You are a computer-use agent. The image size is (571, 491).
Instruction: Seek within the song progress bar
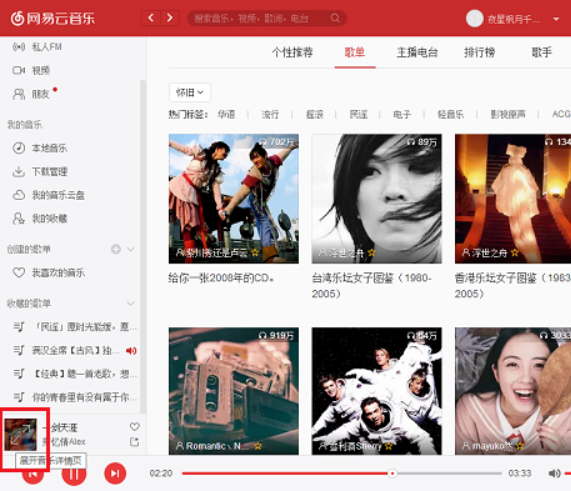point(342,473)
